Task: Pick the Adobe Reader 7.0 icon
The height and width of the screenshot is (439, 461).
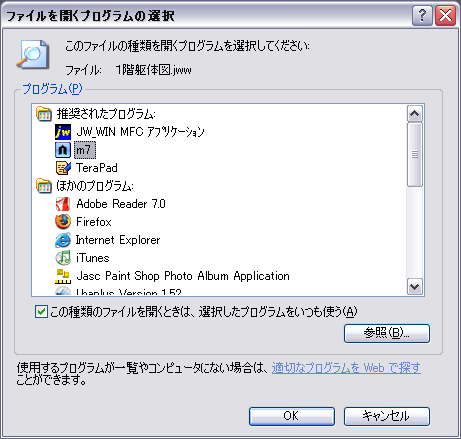Action: (63, 204)
